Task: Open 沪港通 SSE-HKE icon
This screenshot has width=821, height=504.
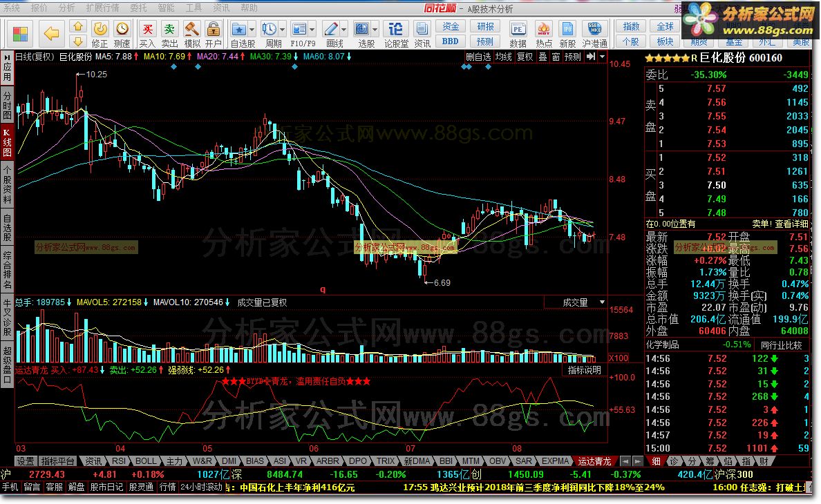Action: (594, 34)
